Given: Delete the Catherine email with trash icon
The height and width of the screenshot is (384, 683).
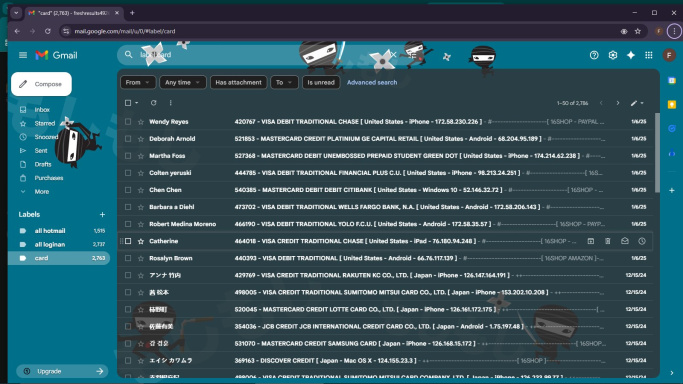Looking at the screenshot, I should [608, 241].
